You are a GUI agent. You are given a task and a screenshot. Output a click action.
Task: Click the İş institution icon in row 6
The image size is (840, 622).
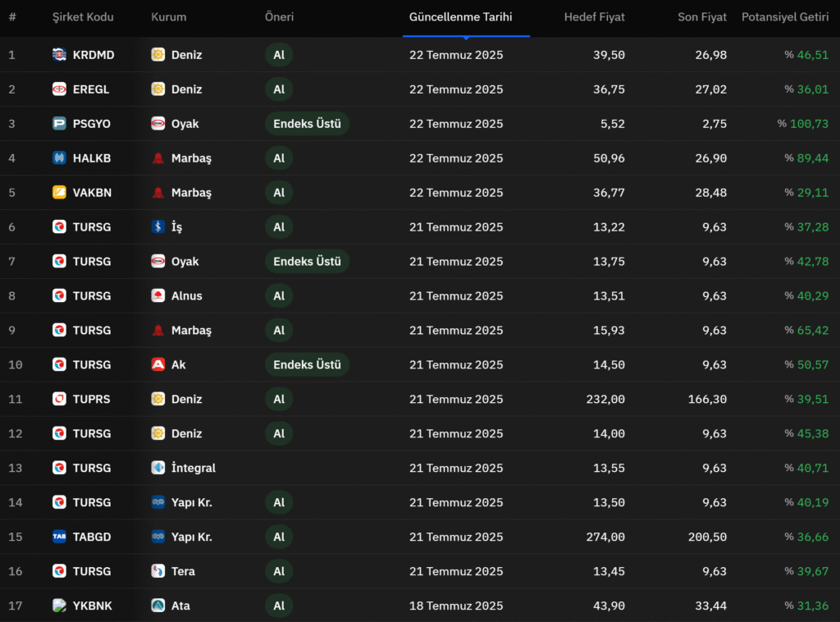(x=158, y=226)
